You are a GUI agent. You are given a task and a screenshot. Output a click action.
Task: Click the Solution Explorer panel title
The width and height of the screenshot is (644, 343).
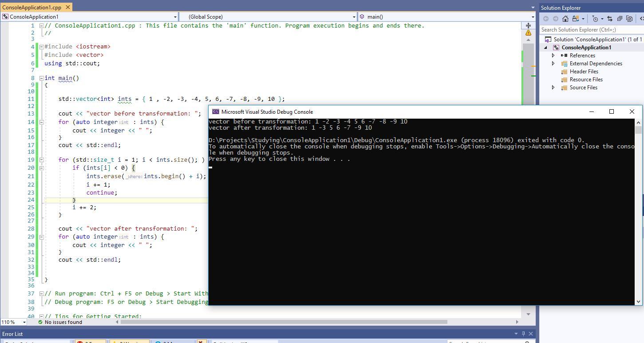coord(561,8)
